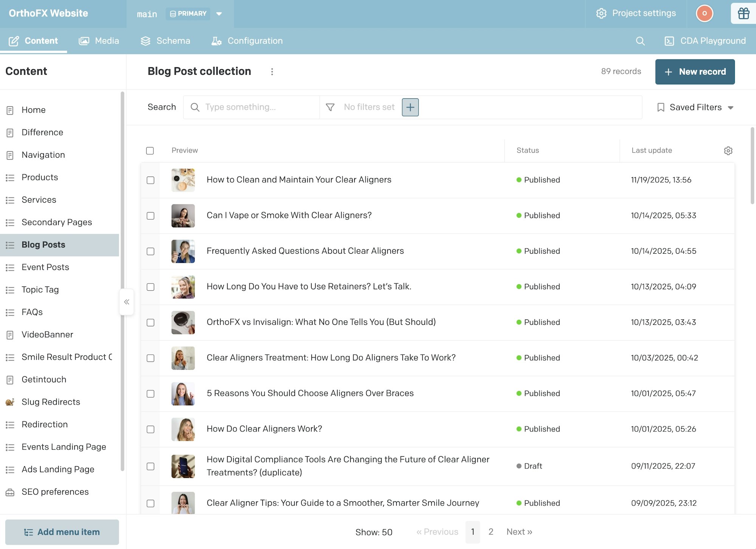Click the orange user avatar icon
Screen dimensions: 756x549
tap(704, 14)
